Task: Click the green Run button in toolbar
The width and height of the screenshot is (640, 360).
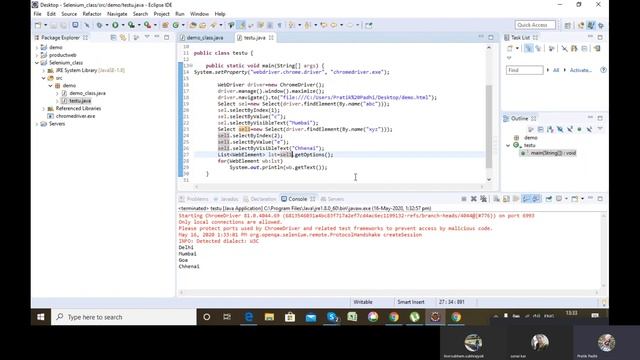Action: pyautogui.click(x=115, y=25)
